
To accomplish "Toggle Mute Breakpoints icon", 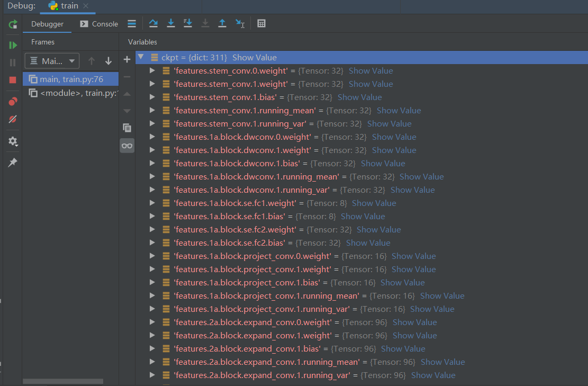I will [13, 119].
